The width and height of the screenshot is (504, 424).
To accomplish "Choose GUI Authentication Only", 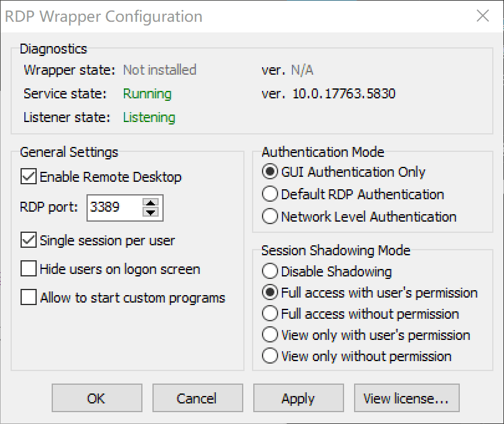I will pos(269,172).
